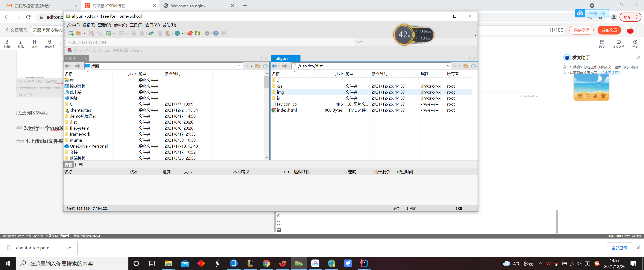Image resolution: width=644 pixels, height=270 pixels.
Task: Switch to the aliyun remote tab
Action: pyautogui.click(x=282, y=59)
